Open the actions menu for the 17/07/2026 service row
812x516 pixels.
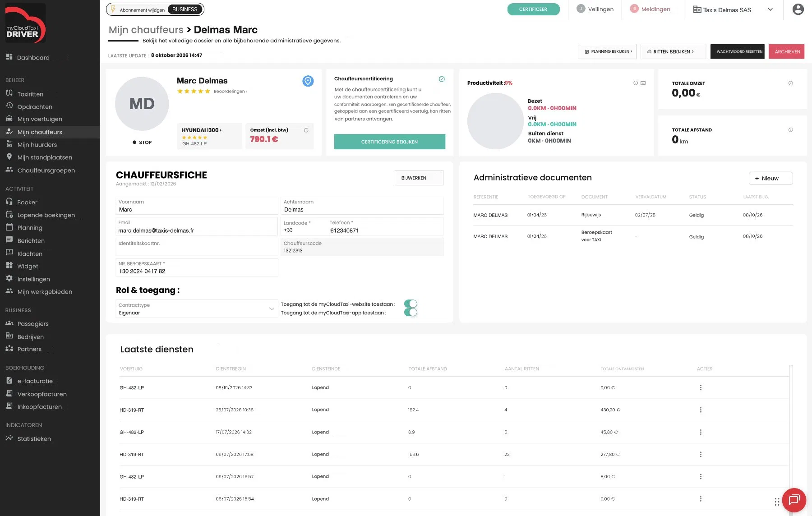click(x=701, y=432)
